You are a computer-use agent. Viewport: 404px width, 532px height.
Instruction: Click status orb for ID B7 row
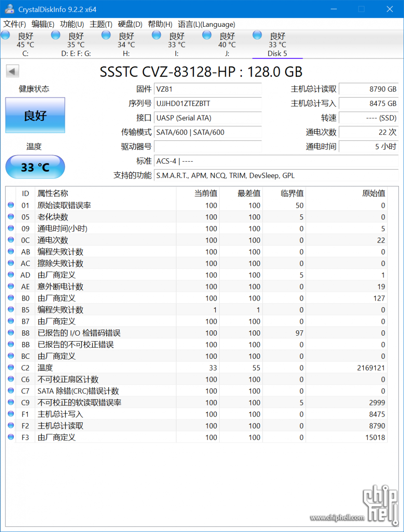click(x=11, y=321)
